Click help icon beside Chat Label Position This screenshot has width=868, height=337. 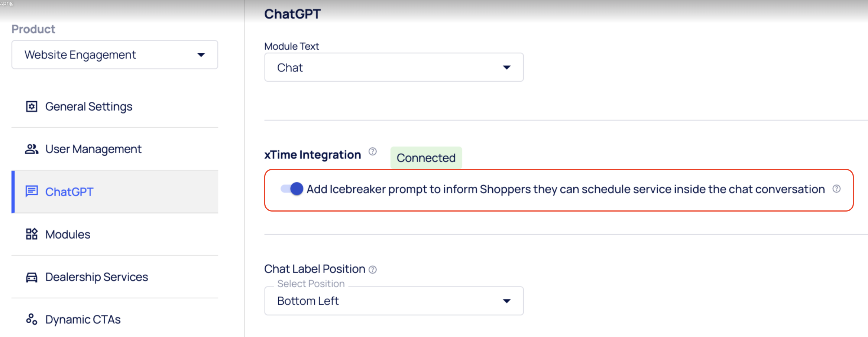pos(373,270)
